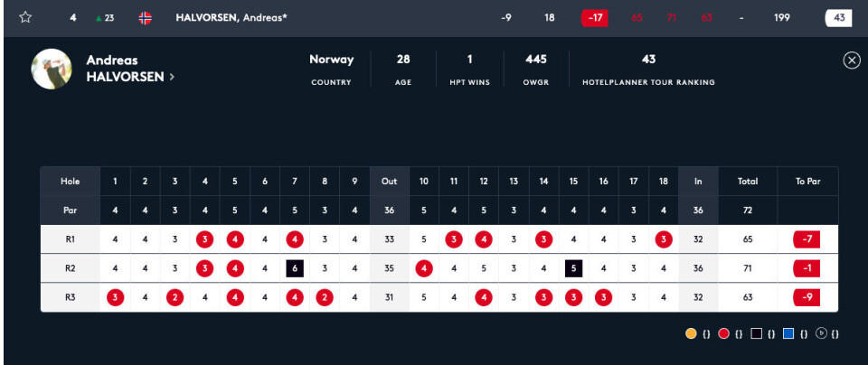
Task: Close the player scorecard panel
Action: tap(851, 61)
